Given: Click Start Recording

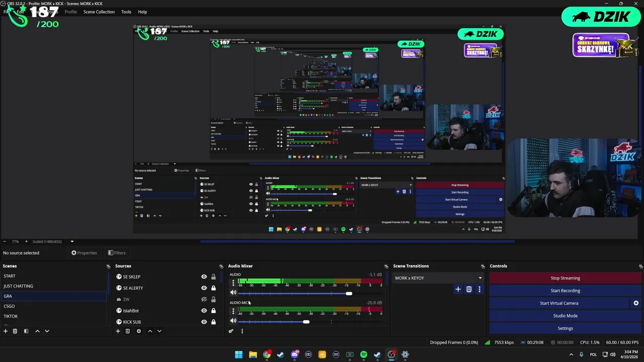Looking at the screenshot, I should click(x=565, y=291).
